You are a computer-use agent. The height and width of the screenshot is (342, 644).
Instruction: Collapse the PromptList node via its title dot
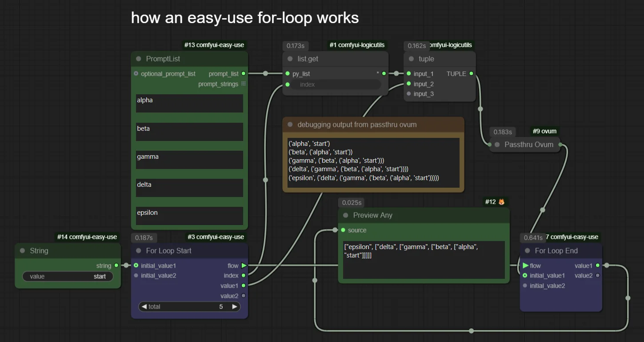pyautogui.click(x=138, y=59)
